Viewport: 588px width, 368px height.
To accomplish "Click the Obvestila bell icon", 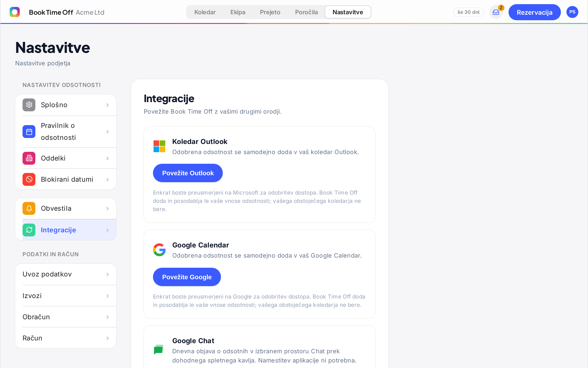I will [29, 208].
